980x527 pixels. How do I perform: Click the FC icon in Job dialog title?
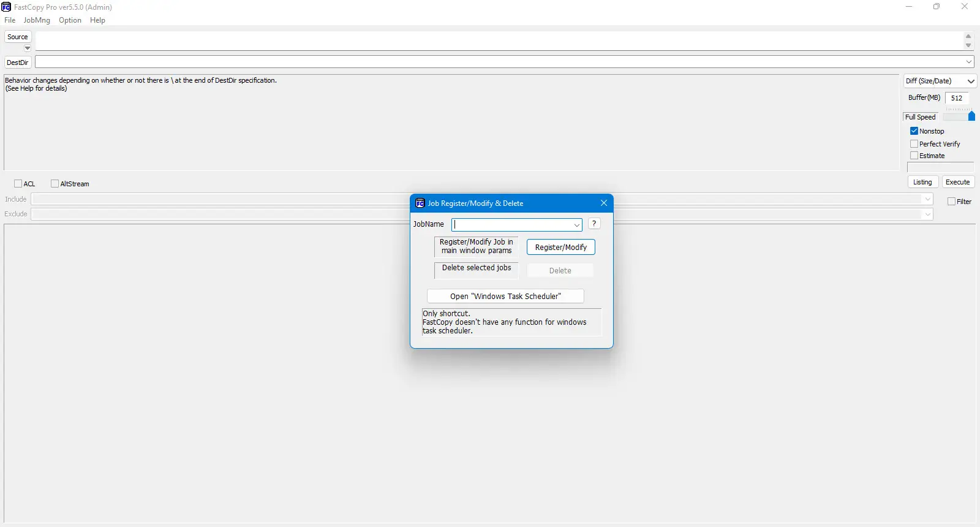pos(420,203)
